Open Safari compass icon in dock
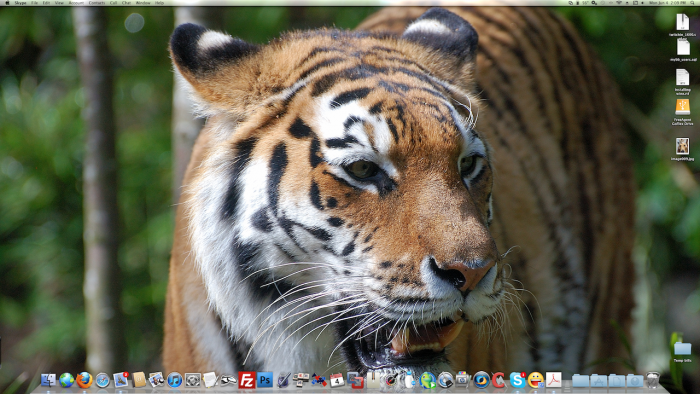700x394 pixels. point(102,380)
